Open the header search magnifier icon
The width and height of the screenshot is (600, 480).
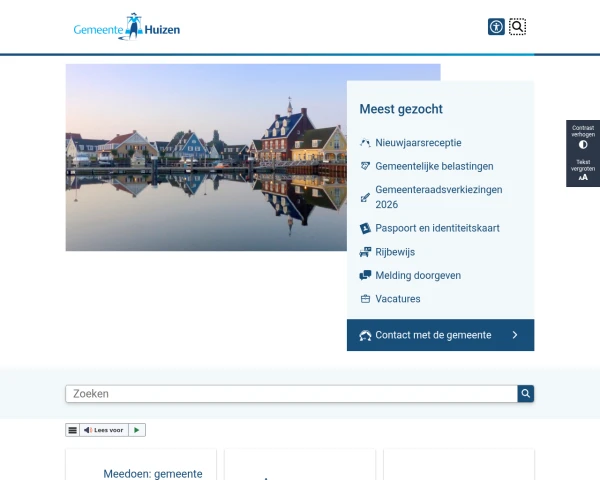coord(517,27)
